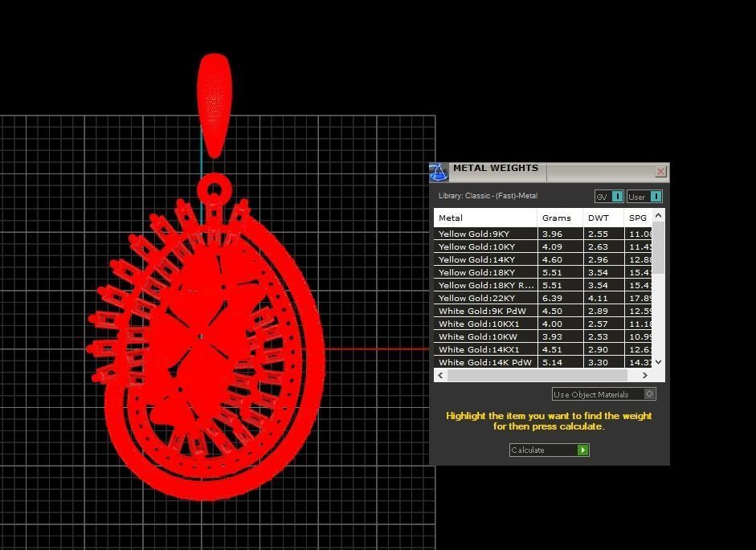Select the White Gold:14K PdW row
Screen dimensions: 756x550
point(543,362)
